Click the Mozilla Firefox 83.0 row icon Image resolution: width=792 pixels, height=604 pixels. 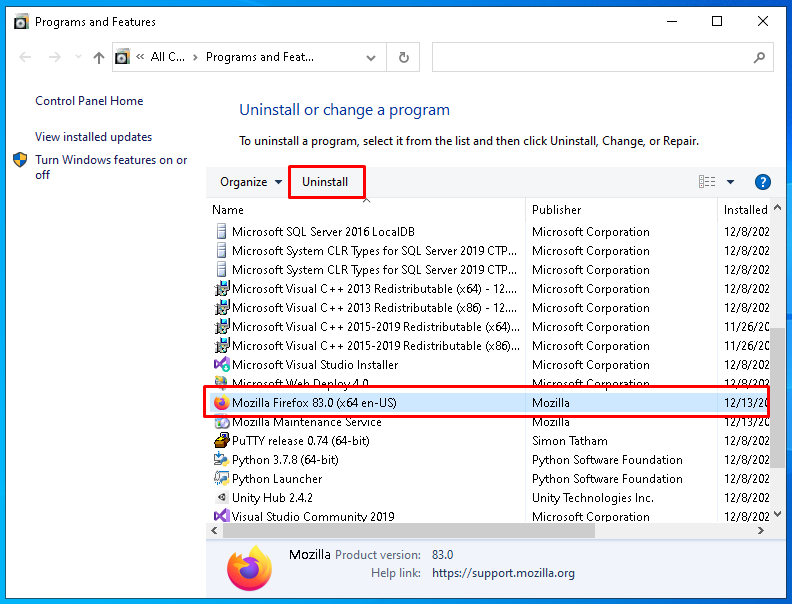[221, 402]
